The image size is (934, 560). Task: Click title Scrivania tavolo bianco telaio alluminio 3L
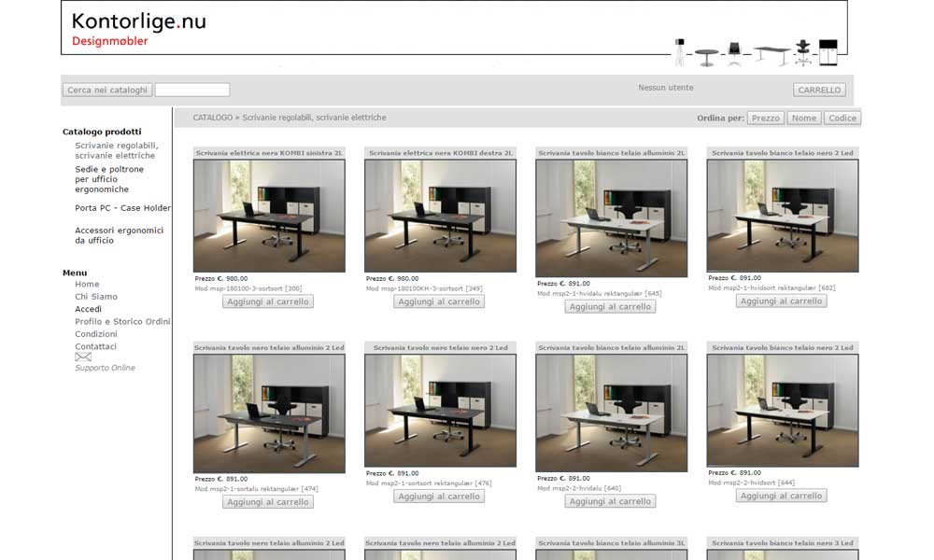(x=611, y=543)
